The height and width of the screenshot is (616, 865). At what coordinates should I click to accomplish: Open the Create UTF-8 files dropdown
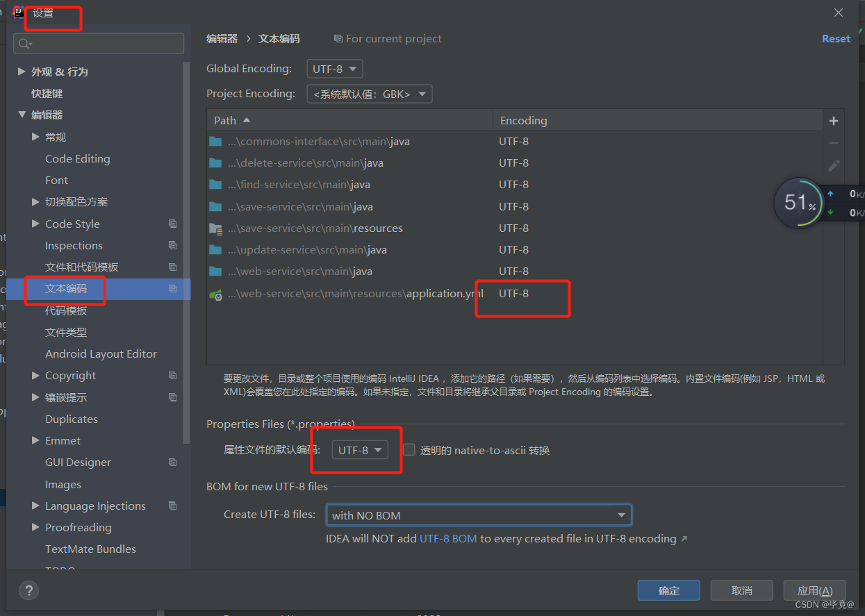(479, 515)
